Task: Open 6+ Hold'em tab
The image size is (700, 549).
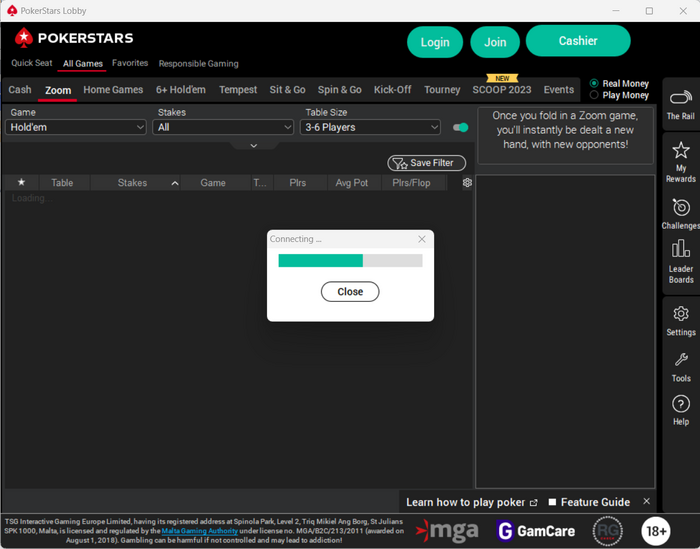Action: tap(181, 90)
